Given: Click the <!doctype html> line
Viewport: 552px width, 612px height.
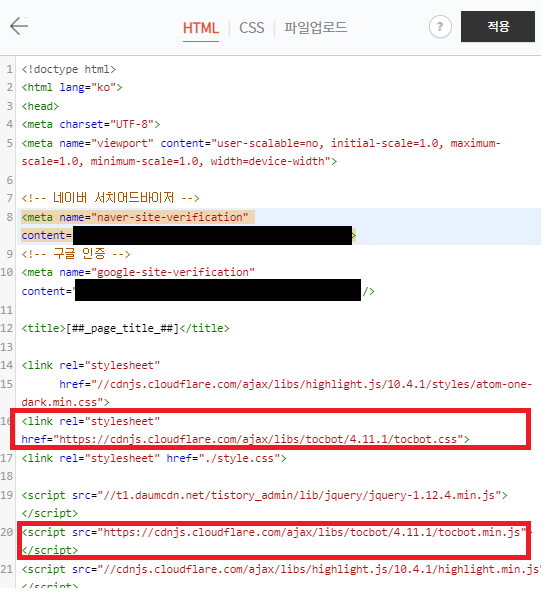Looking at the screenshot, I should click(x=69, y=69).
